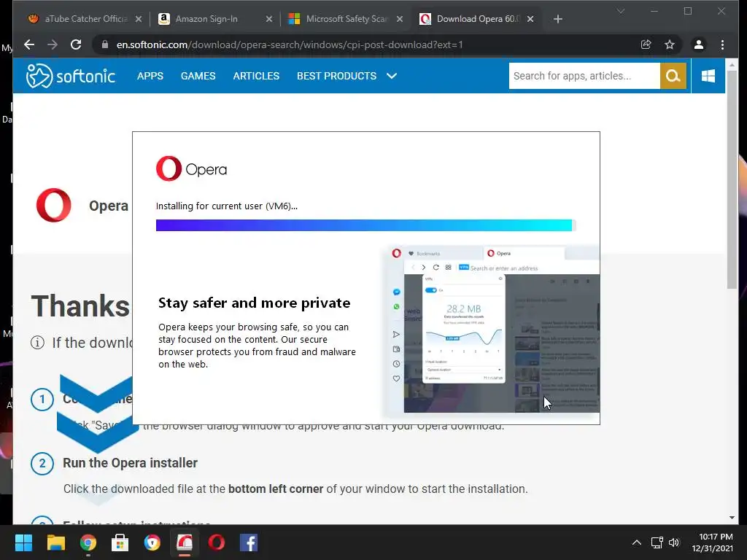
Task: Click the share page icon in address bar
Action: coord(646,44)
